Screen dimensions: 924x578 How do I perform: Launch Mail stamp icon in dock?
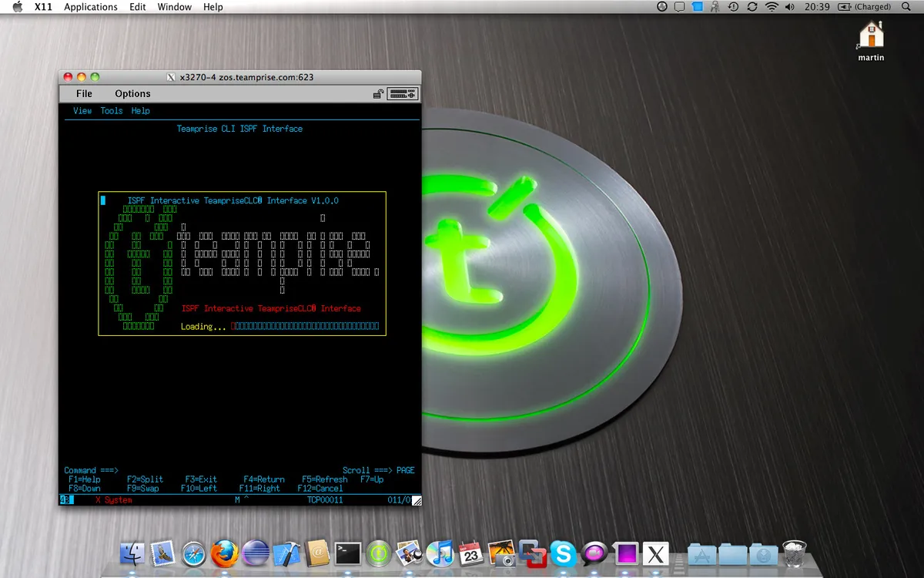coord(162,553)
